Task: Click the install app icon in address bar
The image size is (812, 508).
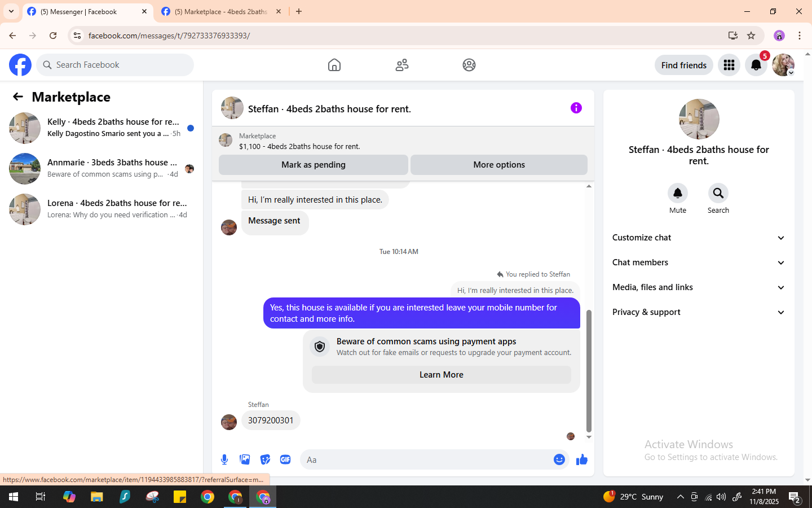Action: point(733,36)
